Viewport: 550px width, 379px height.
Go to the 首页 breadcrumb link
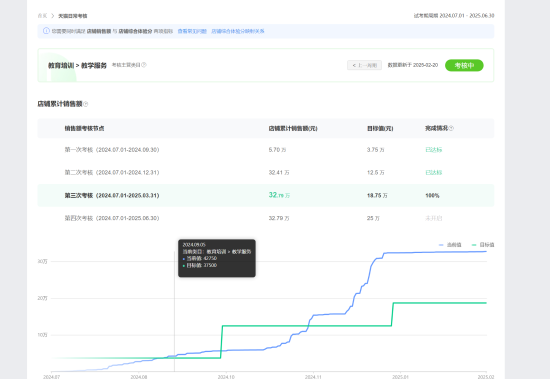pyautogui.click(x=42, y=16)
